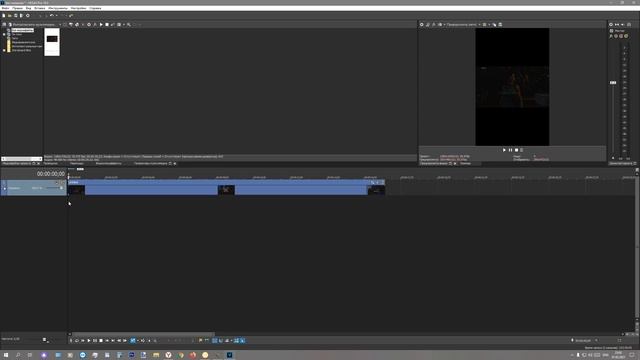Adjust the rate slider at the bottom left
The height and width of the screenshot is (360, 640).
(x=44, y=340)
